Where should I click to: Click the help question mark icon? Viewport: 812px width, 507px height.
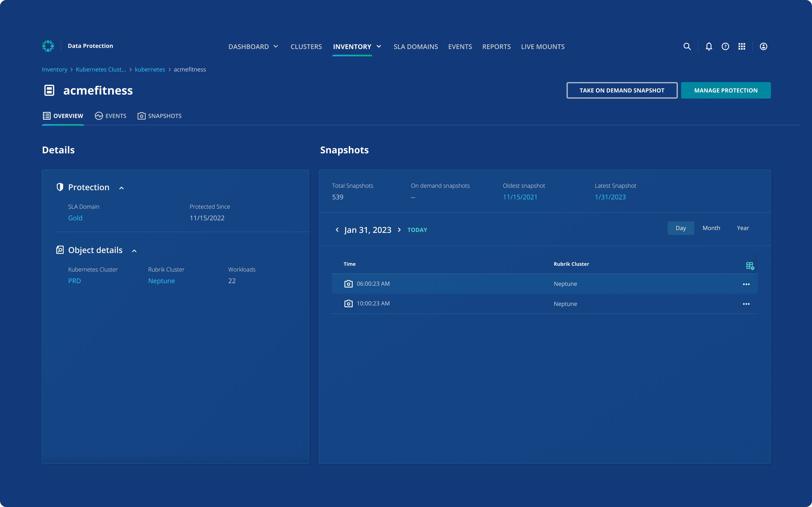725,47
